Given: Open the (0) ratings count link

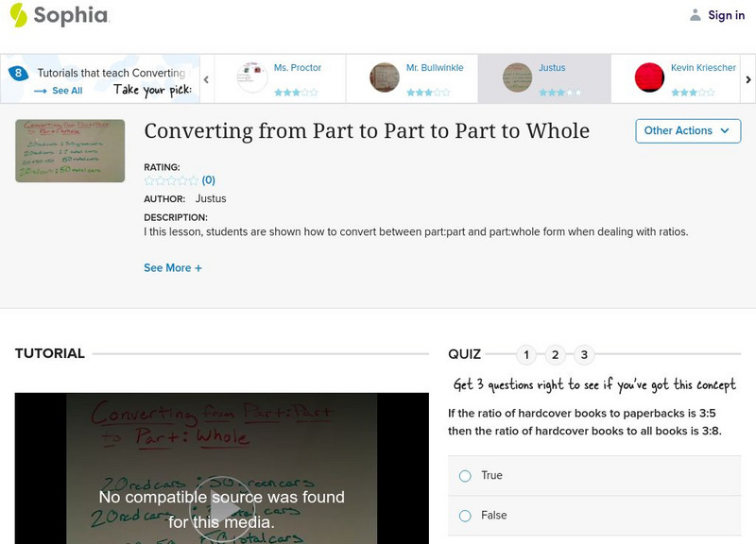Looking at the screenshot, I should click(x=208, y=180).
